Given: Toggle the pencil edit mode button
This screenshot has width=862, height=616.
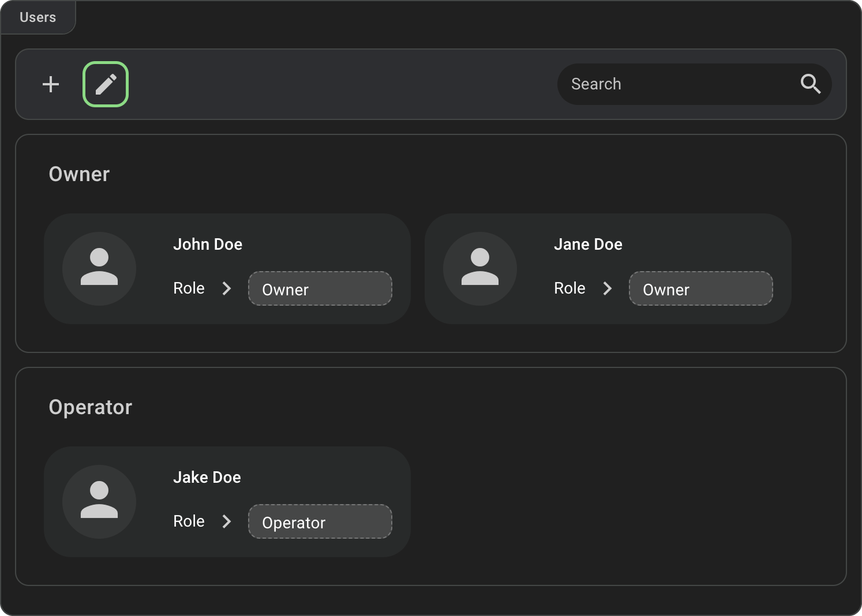Looking at the screenshot, I should (x=106, y=84).
